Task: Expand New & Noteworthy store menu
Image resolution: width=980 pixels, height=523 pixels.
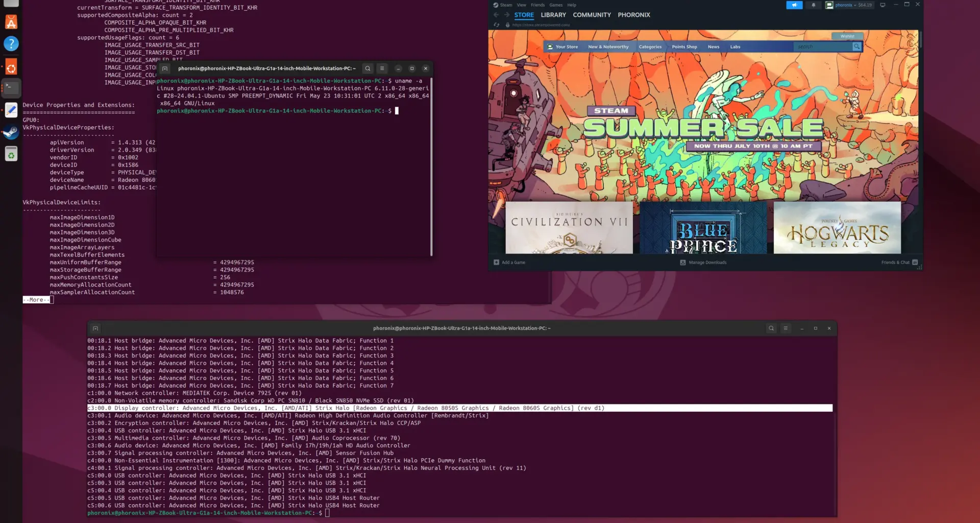Action: pos(608,46)
